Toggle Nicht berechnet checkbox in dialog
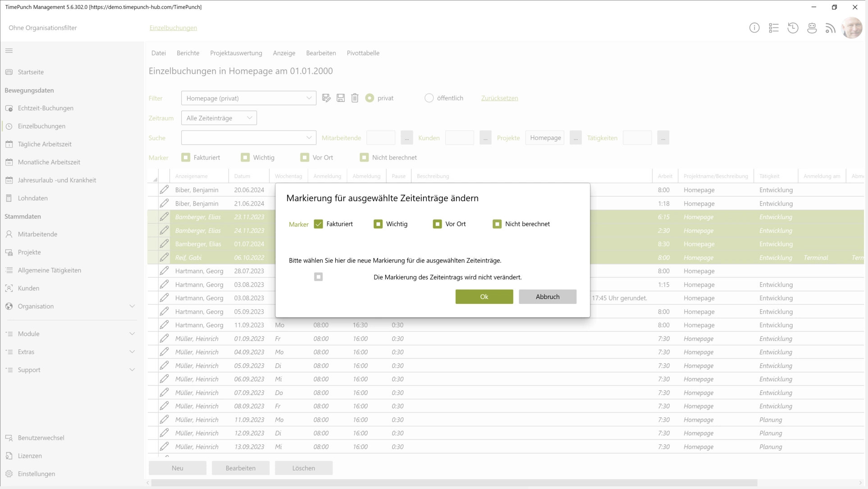 coord(497,224)
